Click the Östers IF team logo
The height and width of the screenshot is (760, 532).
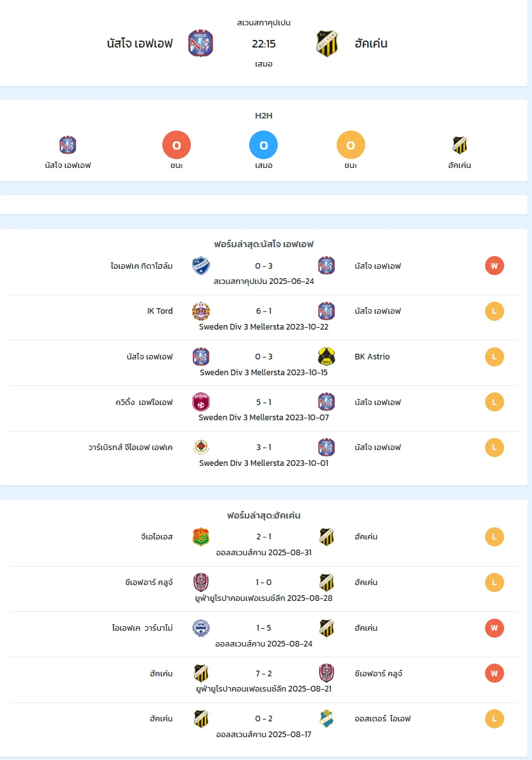(327, 719)
